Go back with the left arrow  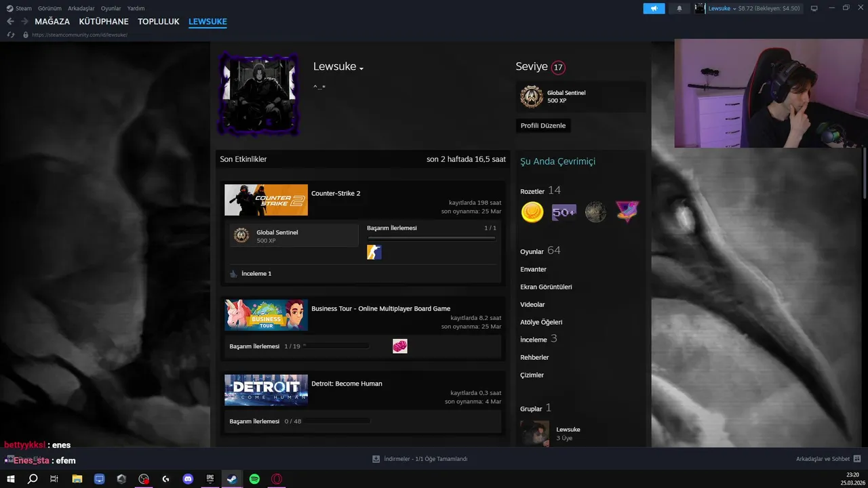click(10, 22)
